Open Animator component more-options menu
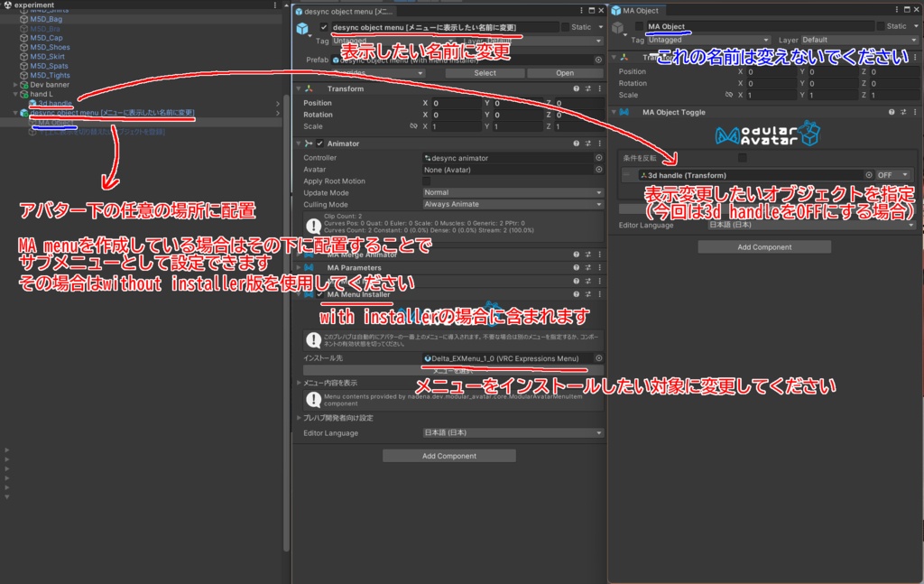Screen dimensions: 924x584 600,144
